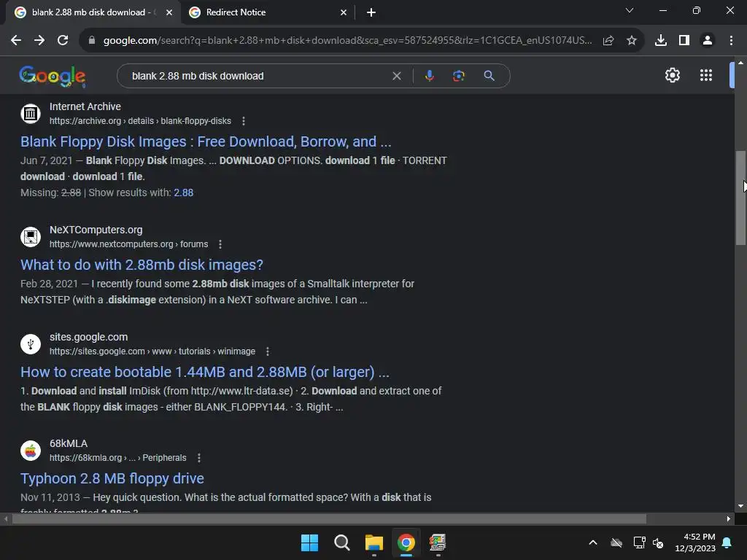Open Windows taskbar search

pos(341,542)
